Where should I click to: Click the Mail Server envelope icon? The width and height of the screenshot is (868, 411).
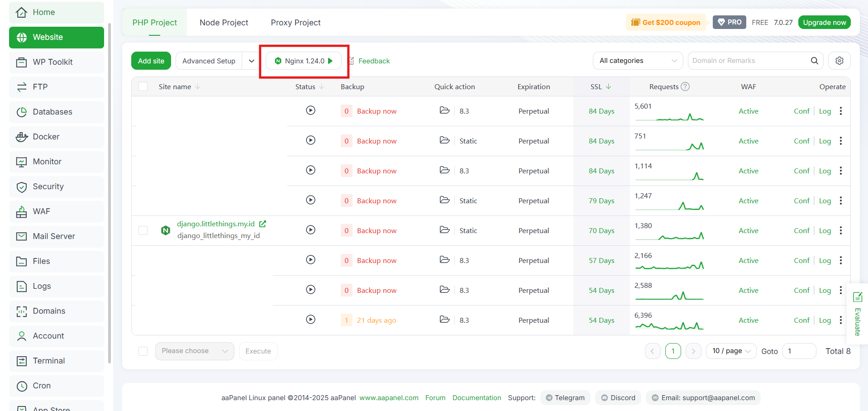point(21,236)
